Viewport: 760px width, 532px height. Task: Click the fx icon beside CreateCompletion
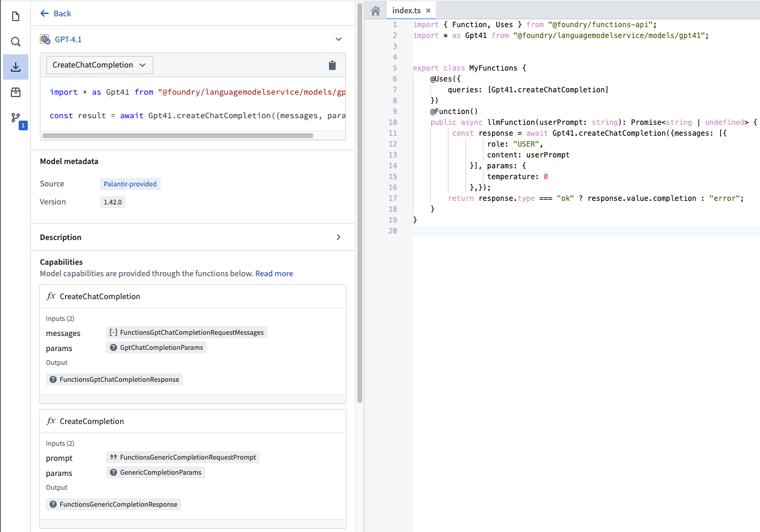(x=51, y=421)
